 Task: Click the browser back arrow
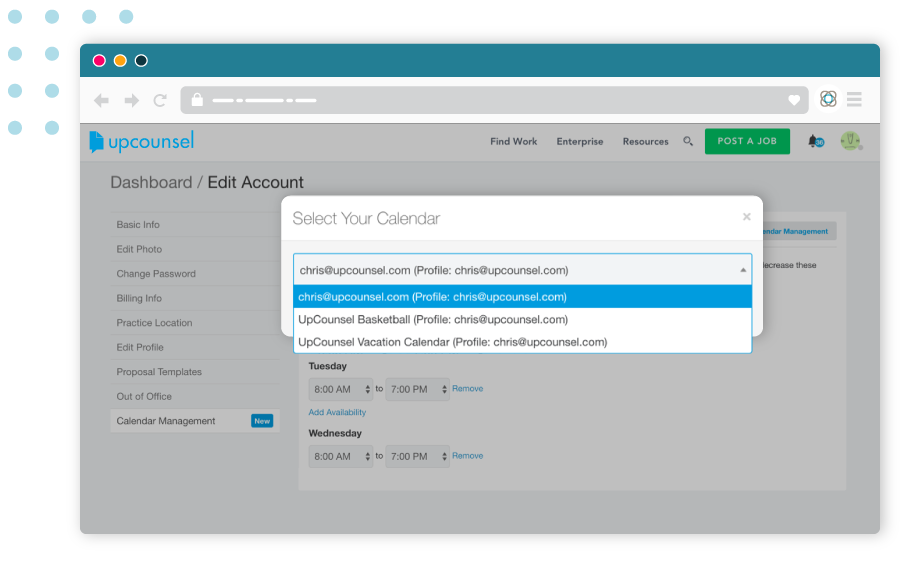[102, 100]
